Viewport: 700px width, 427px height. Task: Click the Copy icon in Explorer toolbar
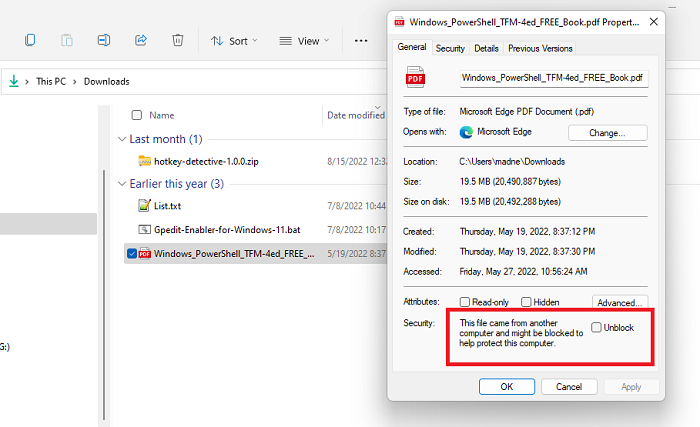(30, 40)
